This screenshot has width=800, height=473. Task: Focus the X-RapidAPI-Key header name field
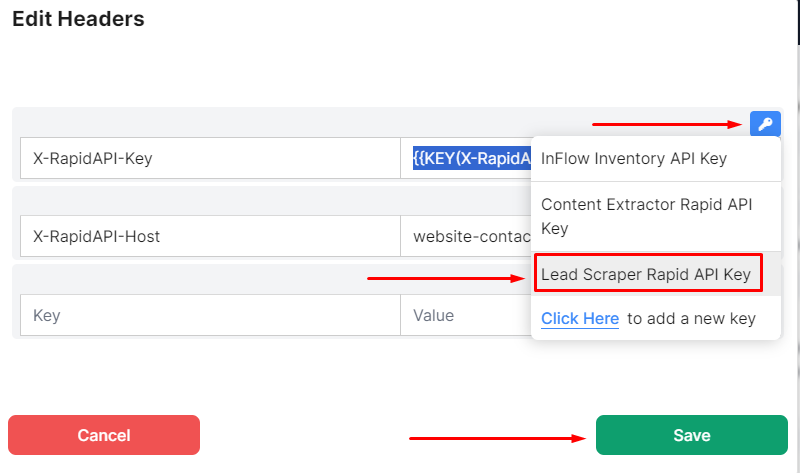[210, 158]
